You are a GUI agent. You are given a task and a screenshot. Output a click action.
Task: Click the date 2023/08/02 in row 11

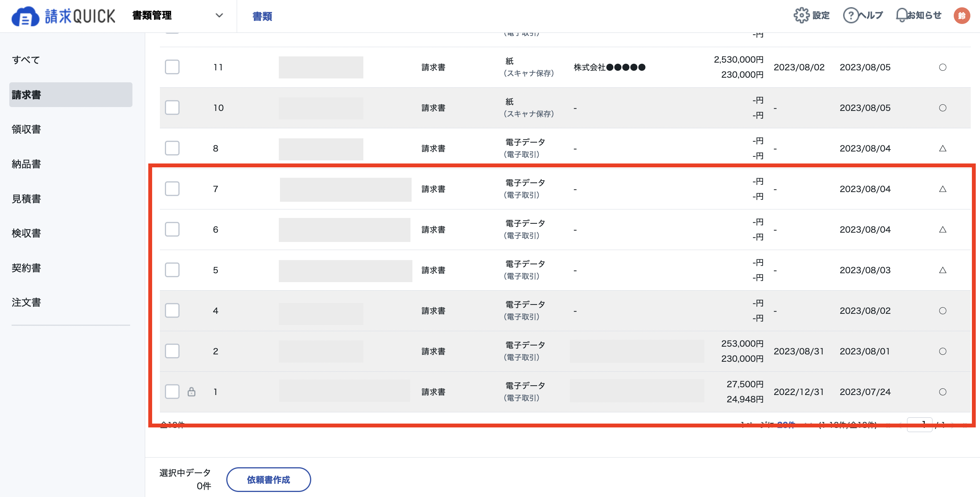coord(799,67)
